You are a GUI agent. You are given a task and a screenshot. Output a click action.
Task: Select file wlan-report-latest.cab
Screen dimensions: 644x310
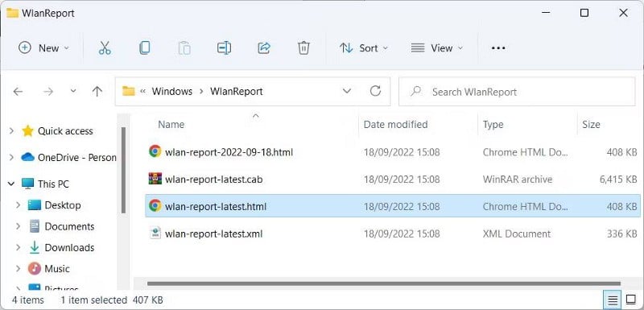[213, 180]
